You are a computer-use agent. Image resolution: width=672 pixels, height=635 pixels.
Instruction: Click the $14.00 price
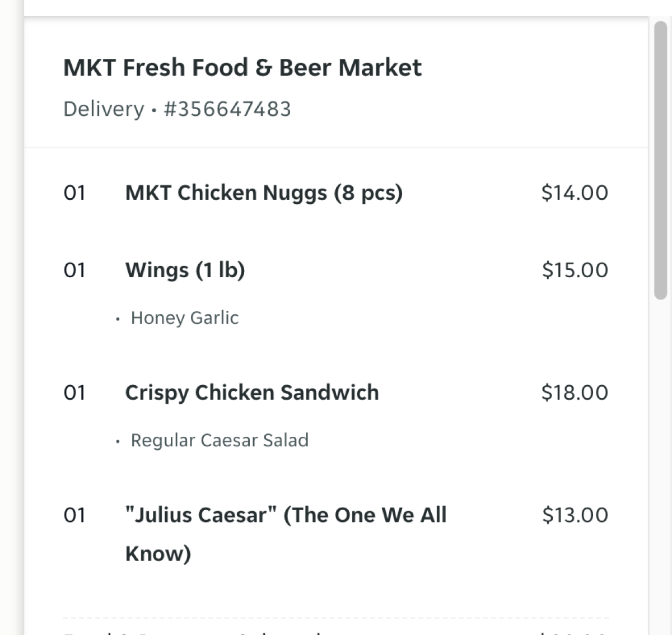coord(575,193)
